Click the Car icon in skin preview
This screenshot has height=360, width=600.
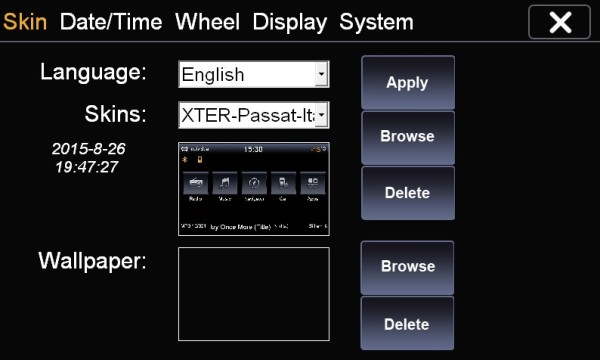[283, 183]
